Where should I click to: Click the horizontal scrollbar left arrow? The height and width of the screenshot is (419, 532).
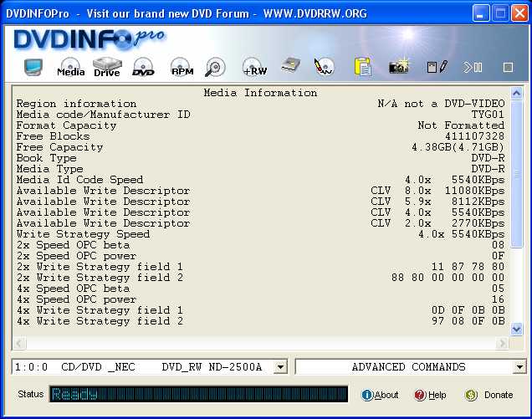(19, 344)
